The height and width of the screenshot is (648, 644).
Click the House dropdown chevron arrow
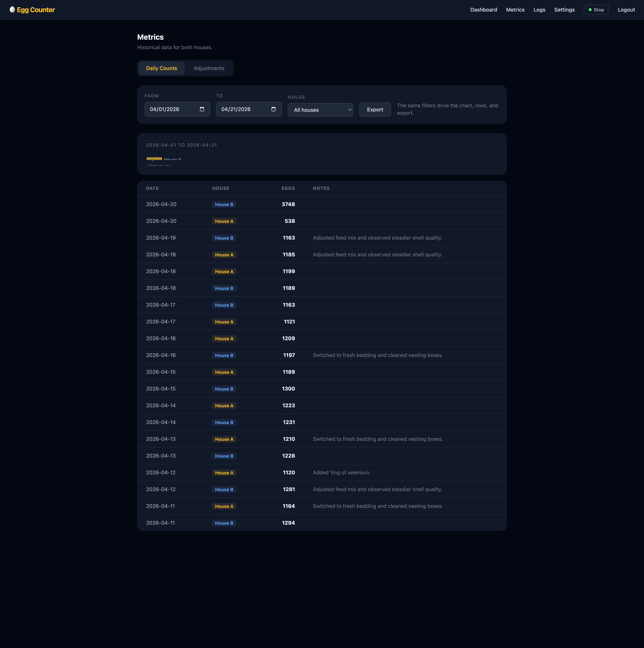tap(350, 110)
